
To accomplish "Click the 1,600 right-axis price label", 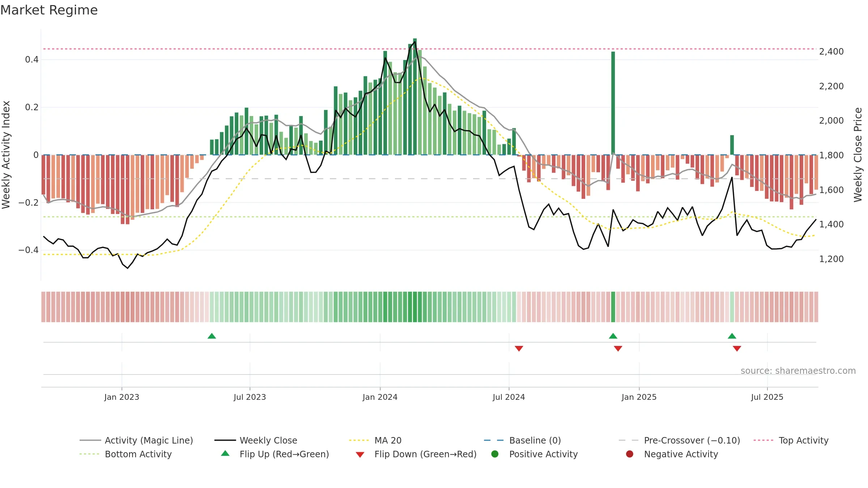I will pyautogui.click(x=831, y=190).
